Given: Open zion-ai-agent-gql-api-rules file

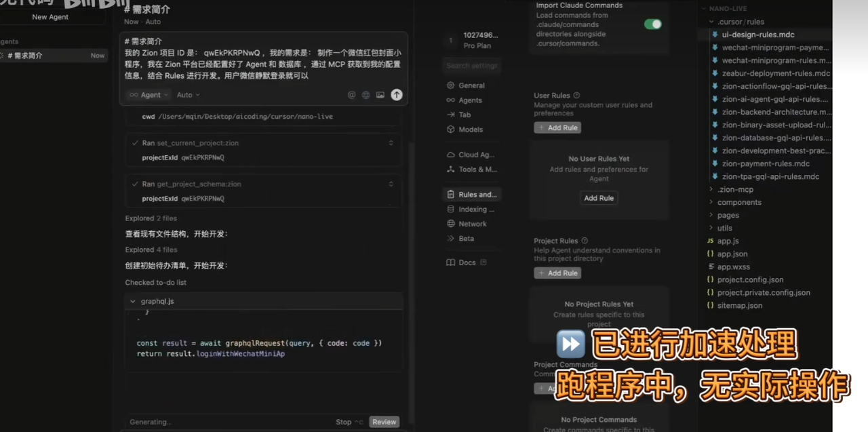Looking at the screenshot, I should (775, 99).
